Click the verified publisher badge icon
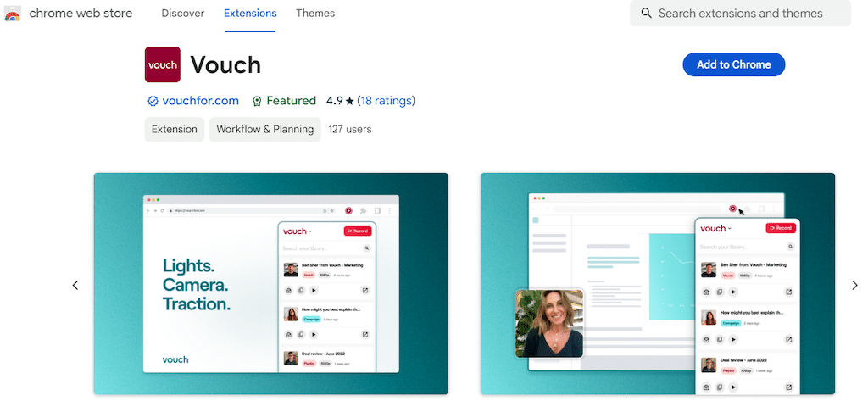The height and width of the screenshot is (412, 868). [153, 102]
